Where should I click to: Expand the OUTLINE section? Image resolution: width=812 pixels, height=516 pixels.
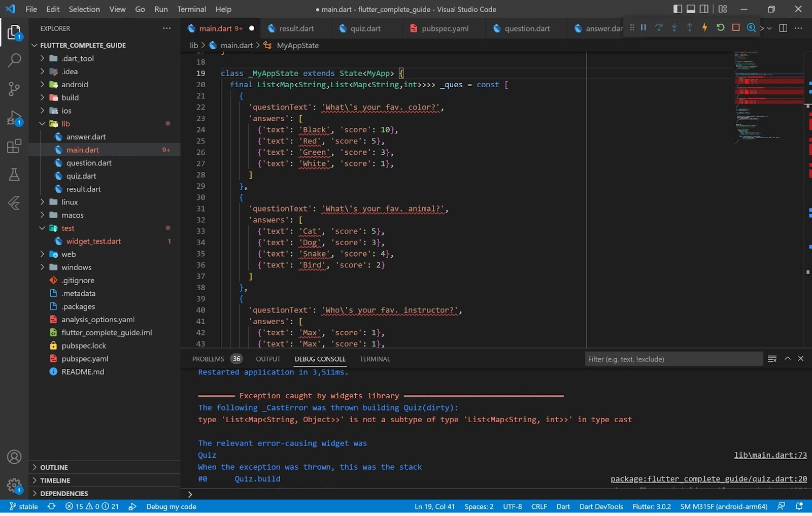coord(54,467)
